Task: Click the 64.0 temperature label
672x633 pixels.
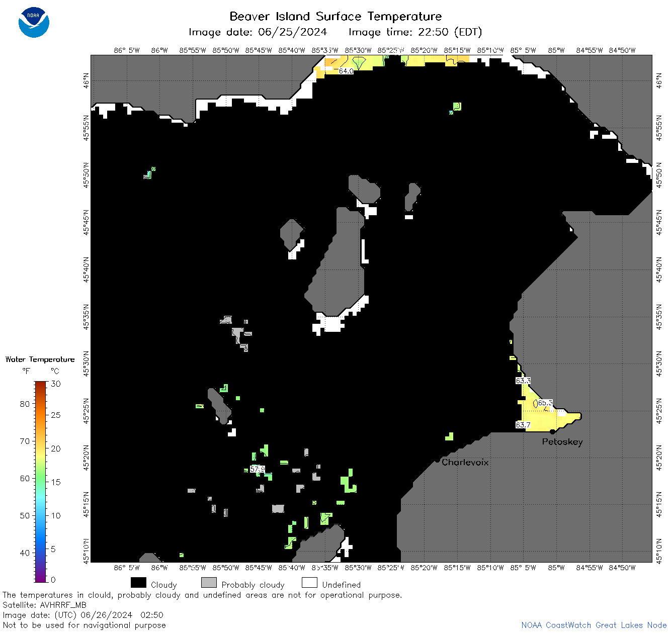Action: 346,71
